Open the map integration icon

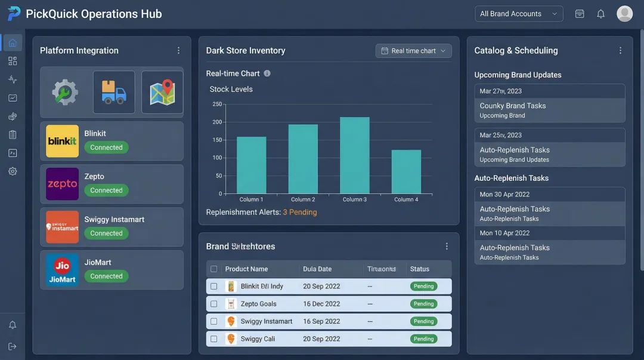162,93
